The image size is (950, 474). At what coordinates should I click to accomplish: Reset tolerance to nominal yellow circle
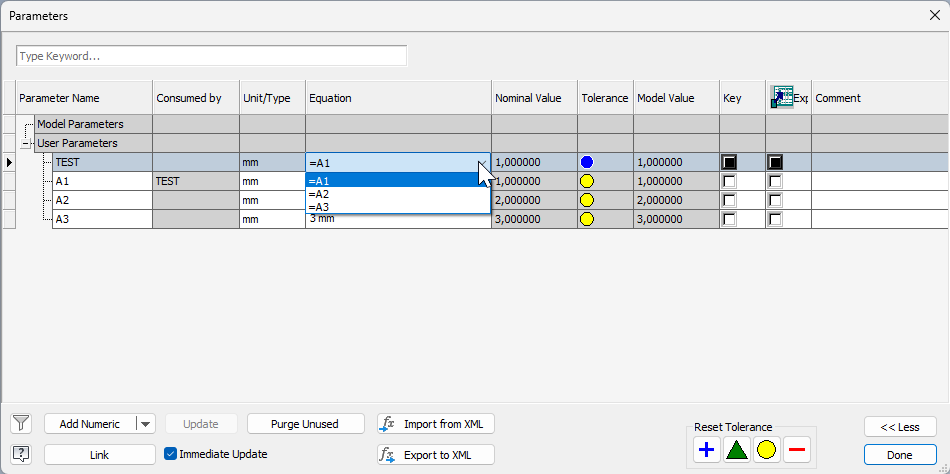pyautogui.click(x=766, y=450)
